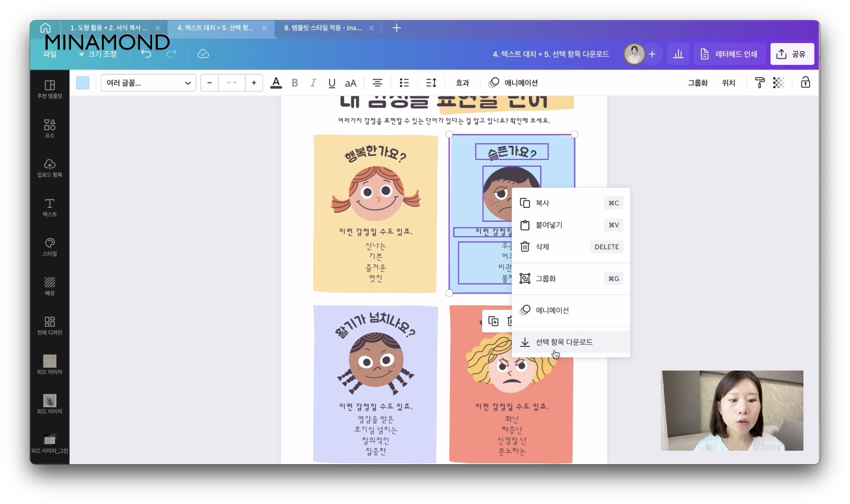
Task: Toggle the lock icon in toolbar
Action: click(x=805, y=83)
